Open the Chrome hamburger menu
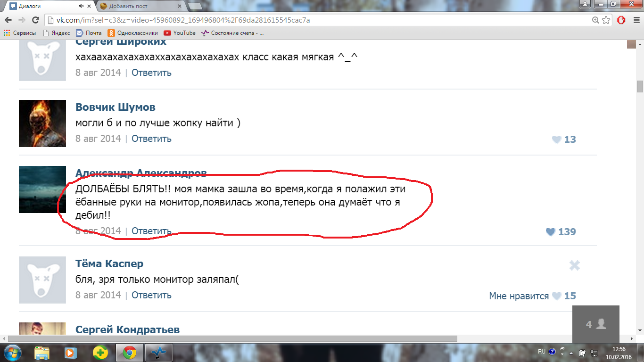Image resolution: width=644 pixels, height=362 pixels. pyautogui.click(x=635, y=20)
